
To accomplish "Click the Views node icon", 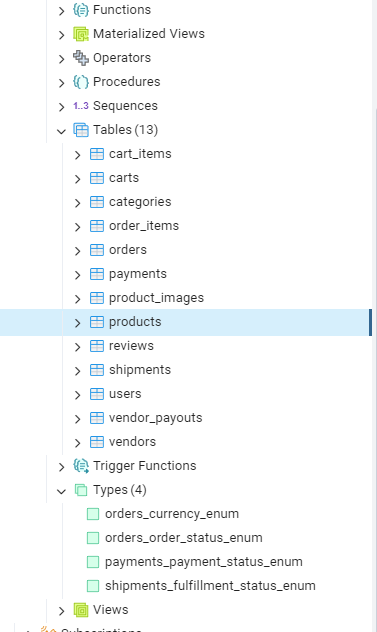I will [x=81, y=610].
